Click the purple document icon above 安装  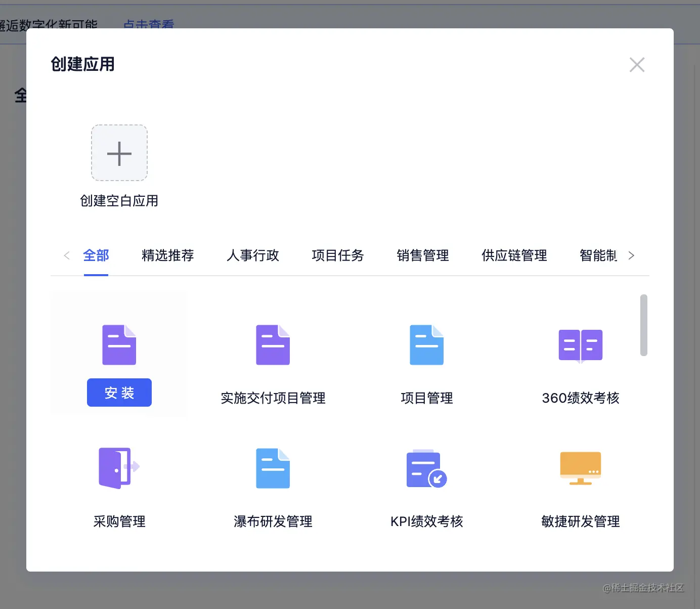point(119,345)
